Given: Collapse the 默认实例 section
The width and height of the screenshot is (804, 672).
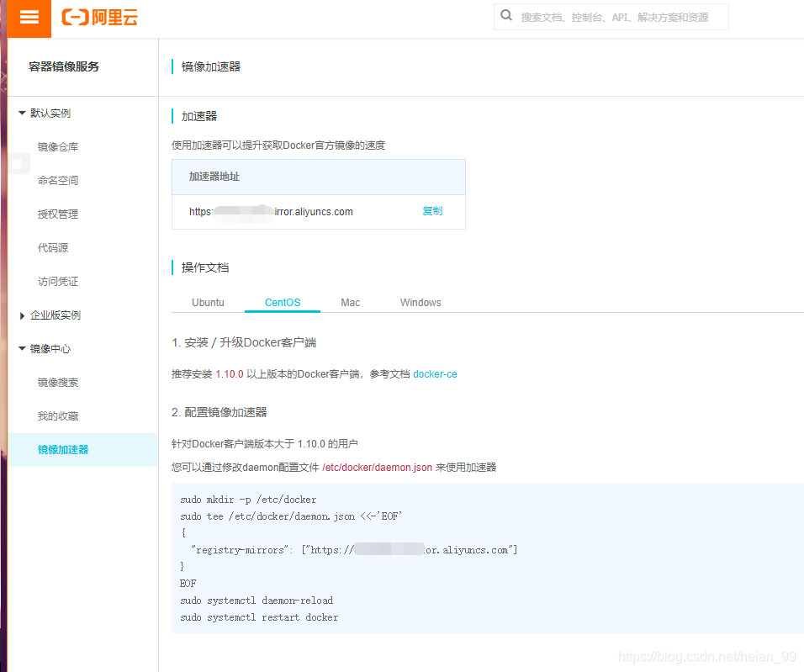Looking at the screenshot, I should 22,113.
